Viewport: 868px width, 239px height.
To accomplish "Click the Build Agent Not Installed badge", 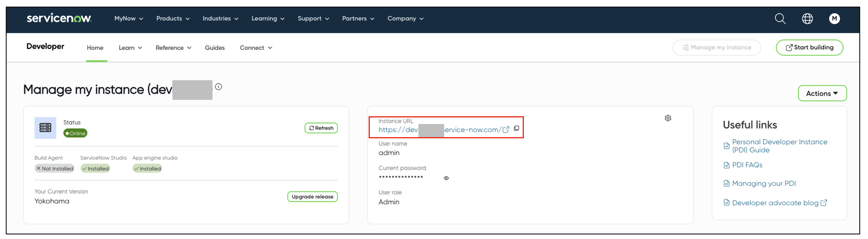I will pos(54,169).
